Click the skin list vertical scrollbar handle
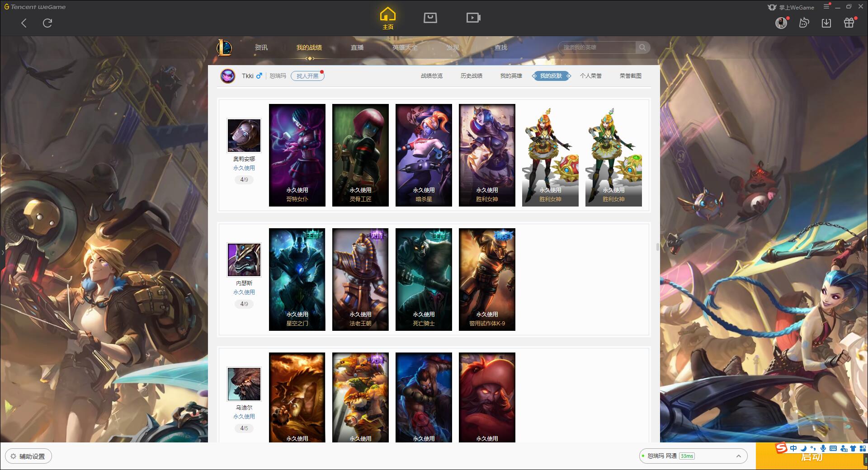Screen dimensions: 868x470 coord(658,247)
